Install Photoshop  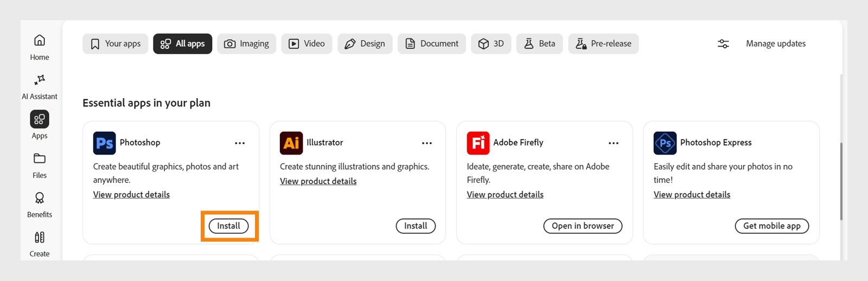tap(228, 226)
